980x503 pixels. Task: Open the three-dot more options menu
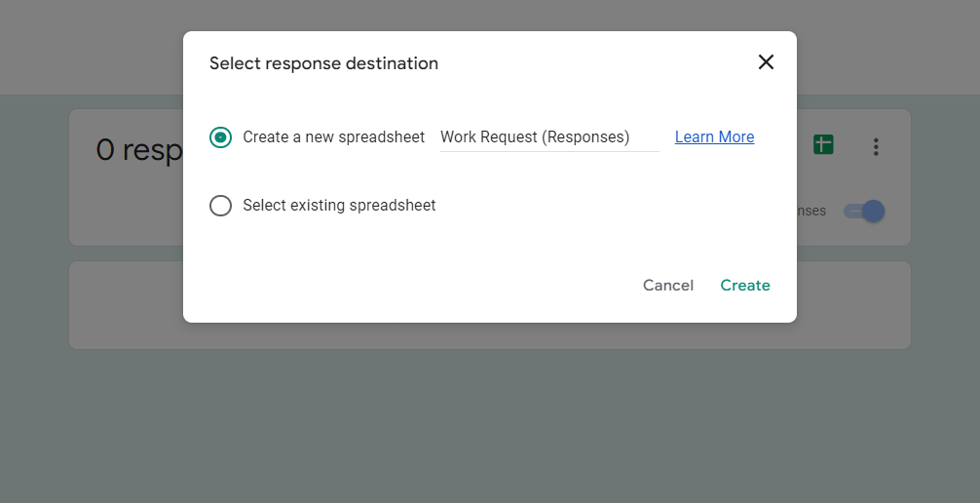coord(876,147)
